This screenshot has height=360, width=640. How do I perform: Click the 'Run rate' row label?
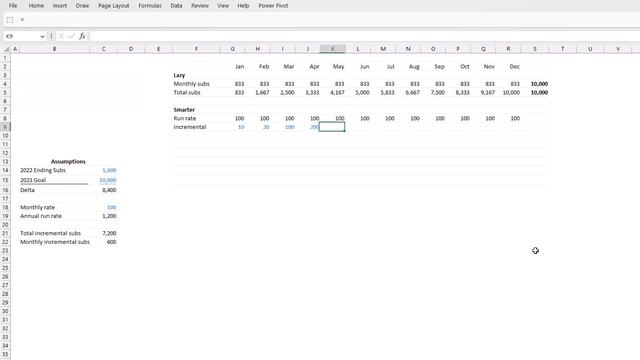pyautogui.click(x=185, y=118)
